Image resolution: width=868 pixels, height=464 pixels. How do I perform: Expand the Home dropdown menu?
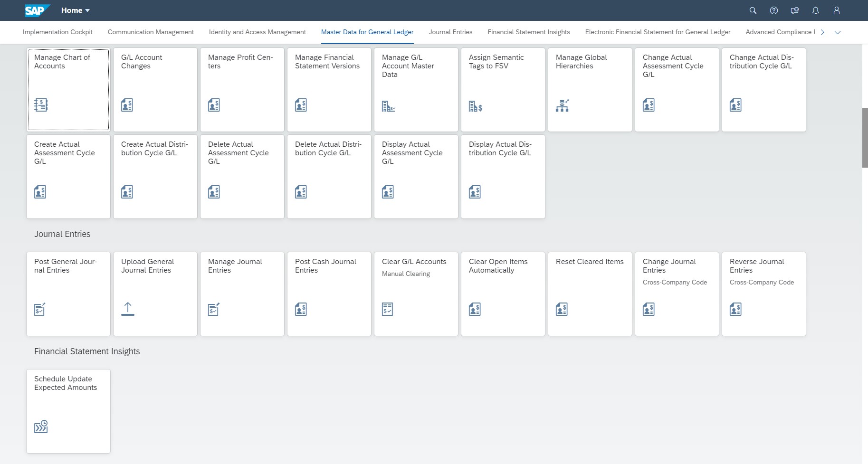(x=76, y=10)
